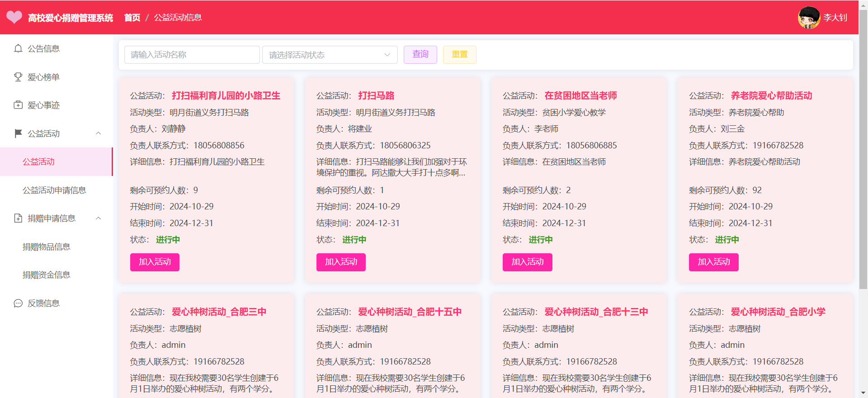Click phone number 18056806325
868x398 pixels.
point(405,145)
